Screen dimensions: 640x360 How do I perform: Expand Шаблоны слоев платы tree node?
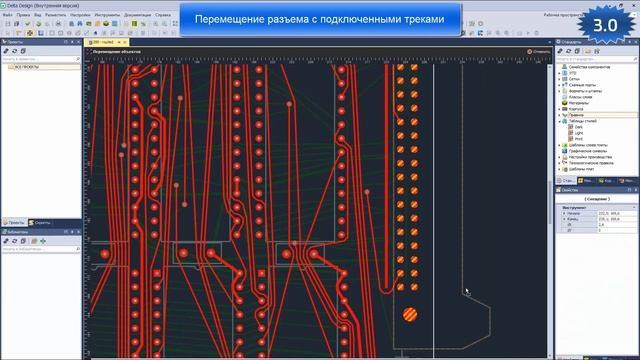point(560,145)
